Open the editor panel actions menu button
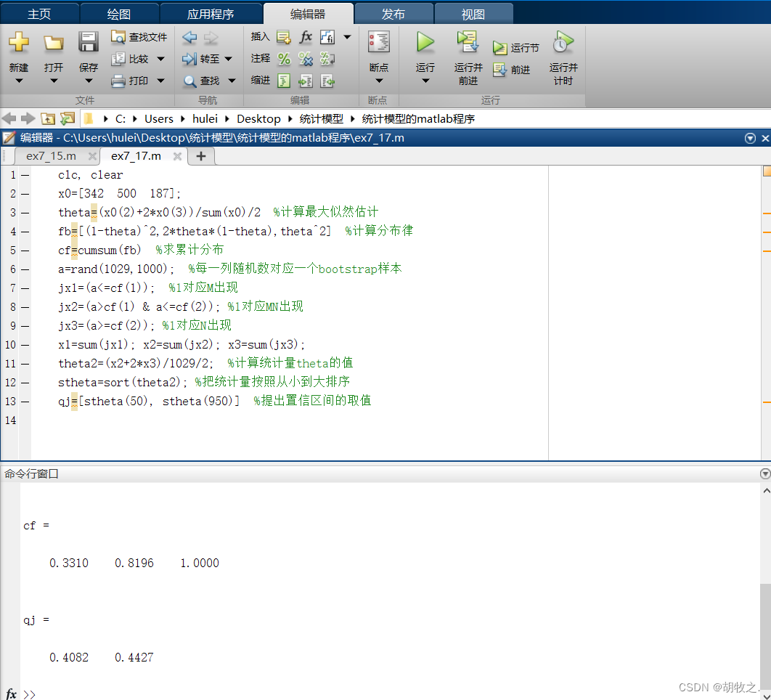The image size is (771, 700). tap(750, 138)
